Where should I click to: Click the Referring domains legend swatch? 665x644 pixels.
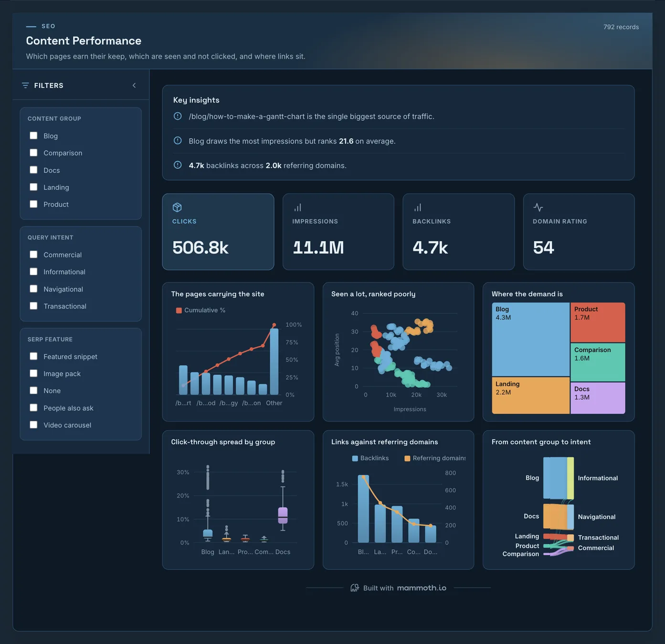[x=407, y=458]
